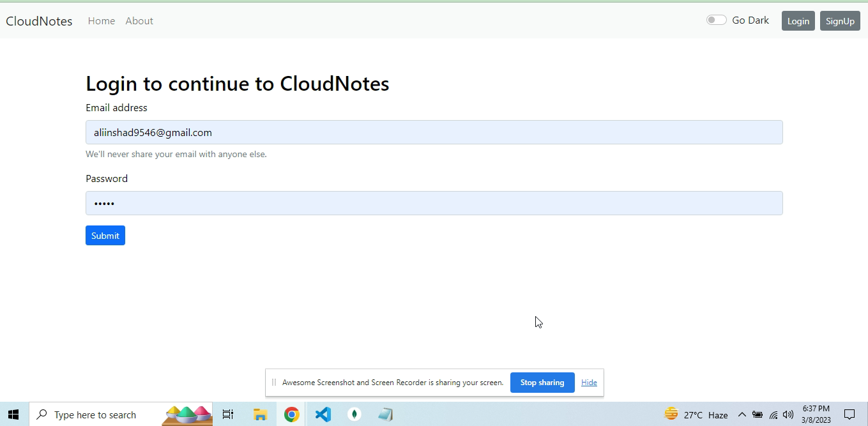
Task: Click the CloudNotes brand link
Action: (39, 21)
